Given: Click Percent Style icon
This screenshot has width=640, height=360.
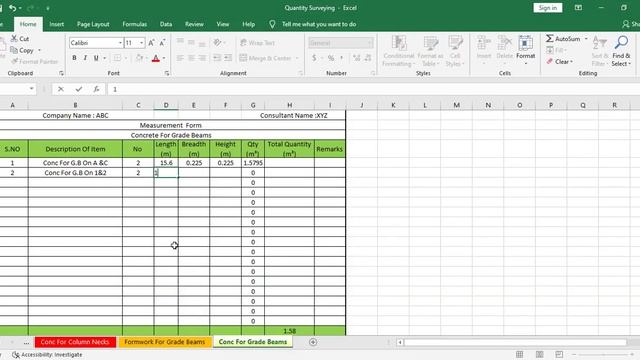Looking at the screenshot, I should 331,58.
